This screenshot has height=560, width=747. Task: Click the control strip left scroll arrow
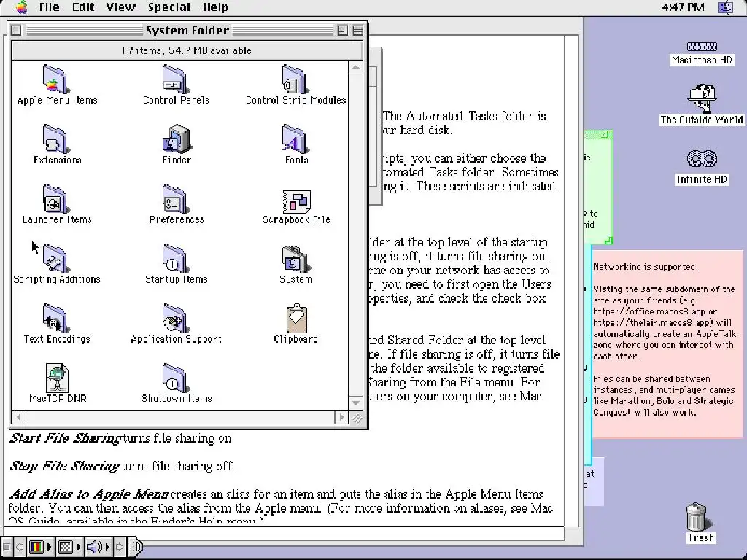point(20,547)
